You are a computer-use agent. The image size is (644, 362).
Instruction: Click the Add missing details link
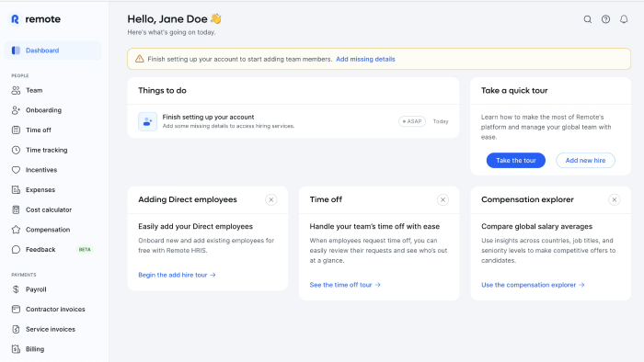(365, 59)
